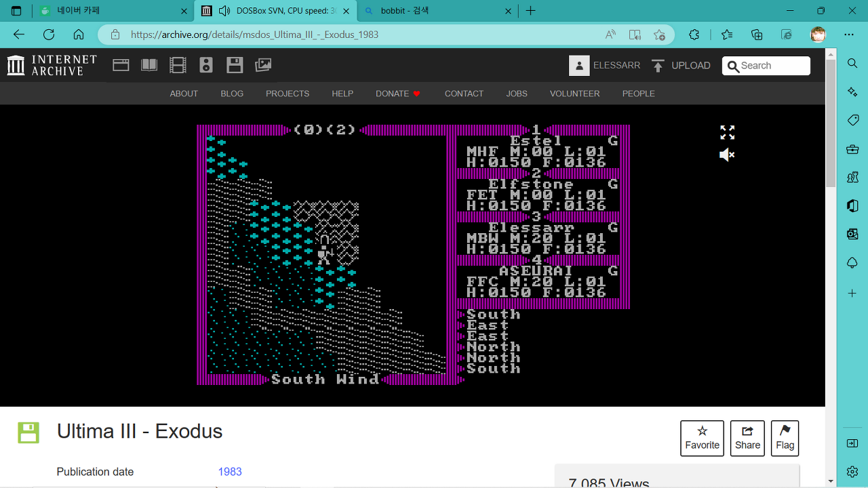The image size is (868, 488).
Task: Open the Web archive icon
Action: pyautogui.click(x=121, y=65)
